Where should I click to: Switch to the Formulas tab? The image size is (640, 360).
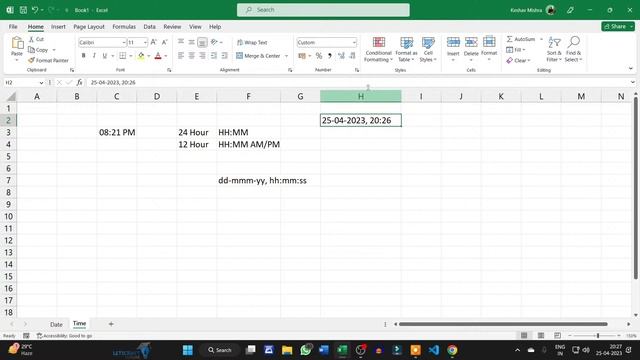click(x=124, y=27)
